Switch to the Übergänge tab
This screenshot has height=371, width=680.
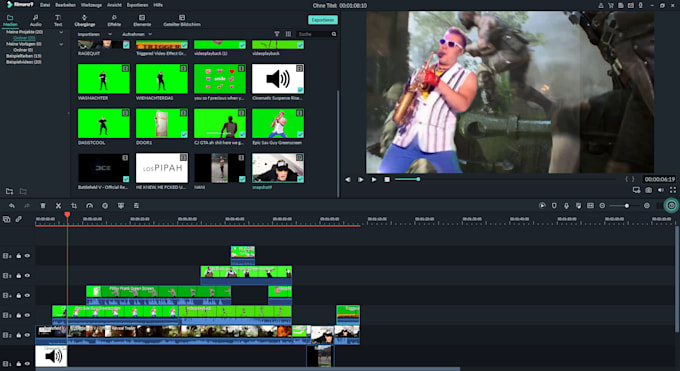click(x=85, y=20)
